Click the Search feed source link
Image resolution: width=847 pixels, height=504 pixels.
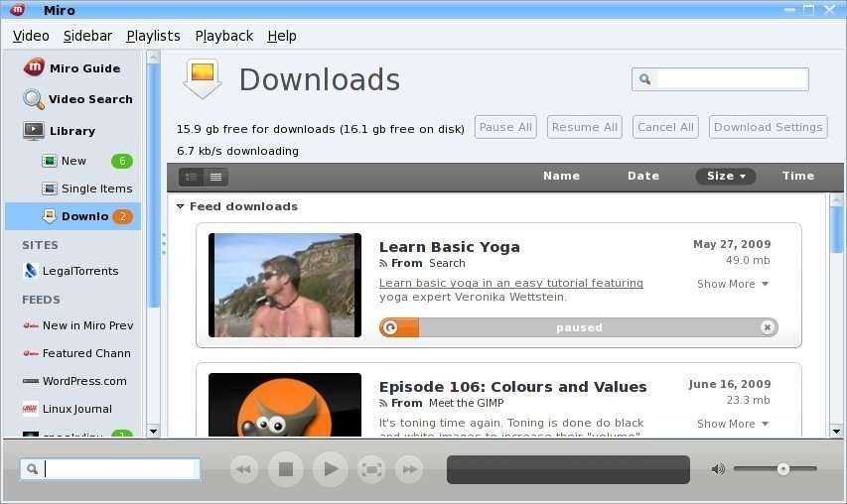point(447,263)
